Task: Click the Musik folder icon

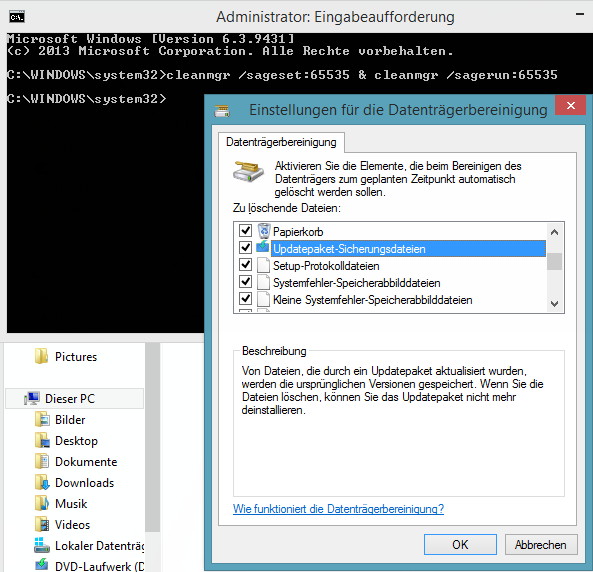Action: [42, 504]
